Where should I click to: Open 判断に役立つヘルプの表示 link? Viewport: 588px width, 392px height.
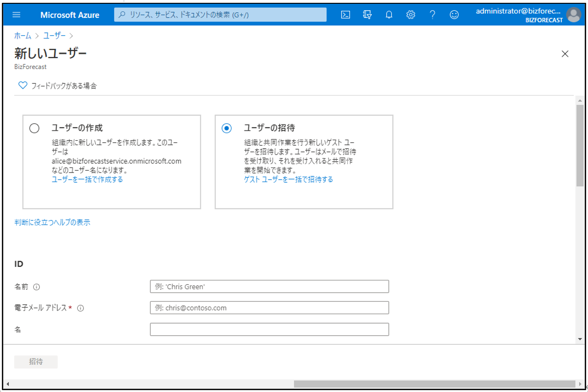tap(52, 223)
